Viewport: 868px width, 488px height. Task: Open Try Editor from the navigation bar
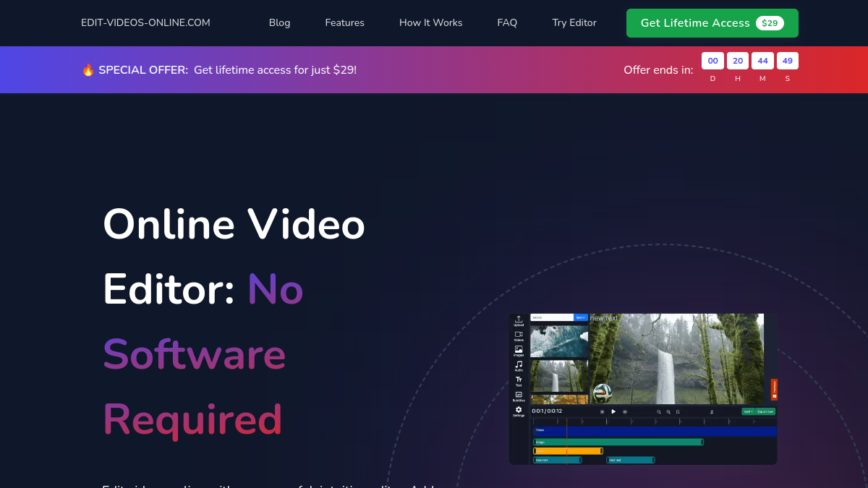point(574,23)
